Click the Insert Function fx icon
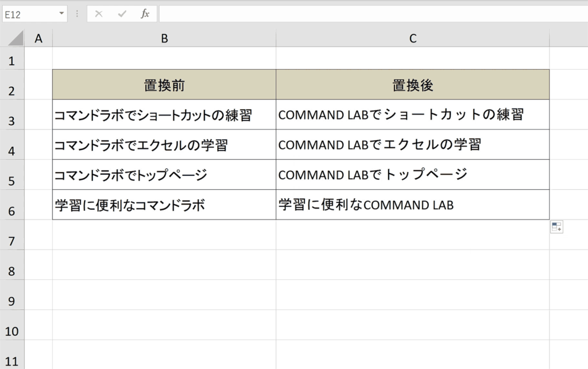 pyautogui.click(x=145, y=14)
